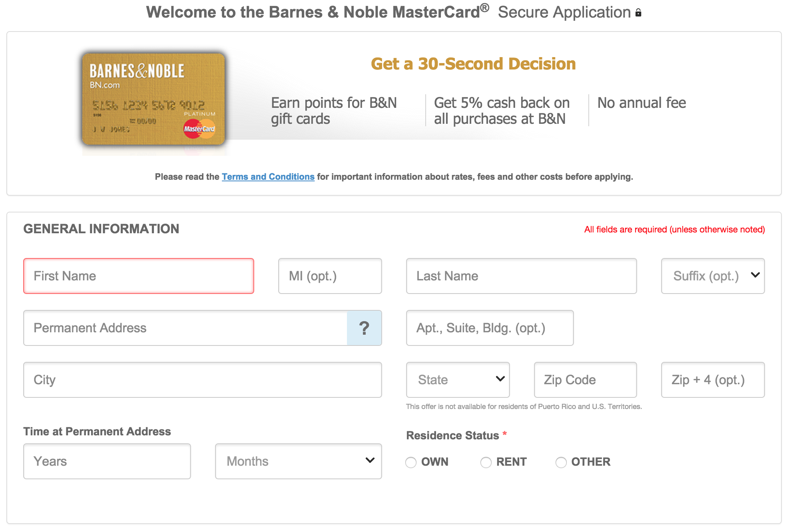The image size is (789, 532).
Task: Focus the MI (opt.) input box
Action: tap(330, 276)
